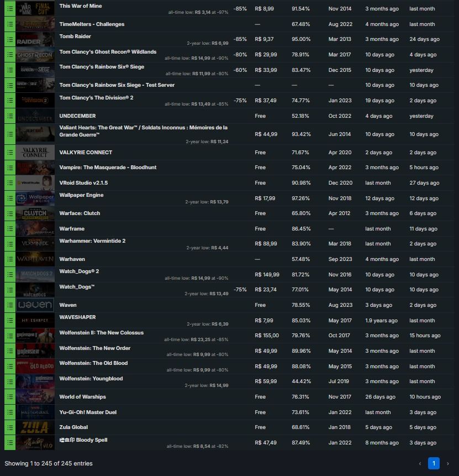Screen dimensions: 459x476
Task: Click the list icon beside Zula Global
Action: coord(10,427)
